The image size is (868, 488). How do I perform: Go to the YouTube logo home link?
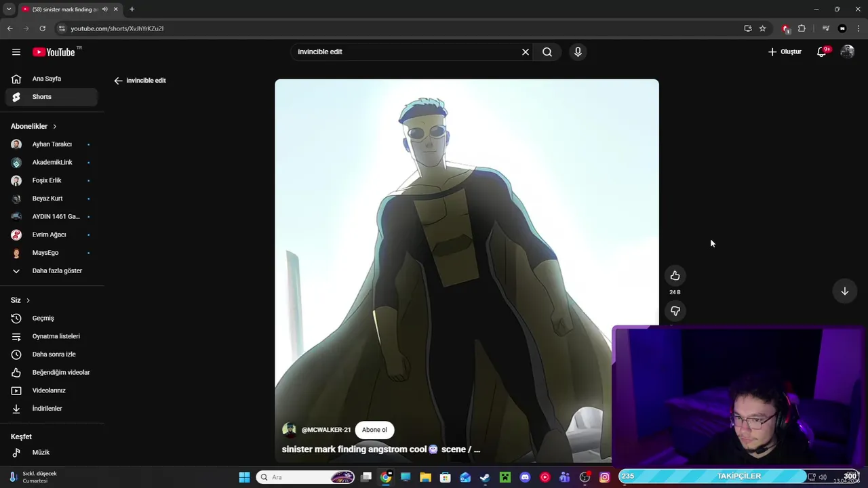pos(54,52)
